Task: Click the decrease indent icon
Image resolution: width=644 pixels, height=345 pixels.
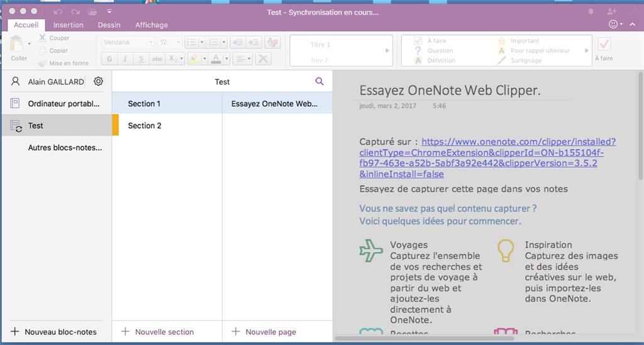Action: (238, 42)
